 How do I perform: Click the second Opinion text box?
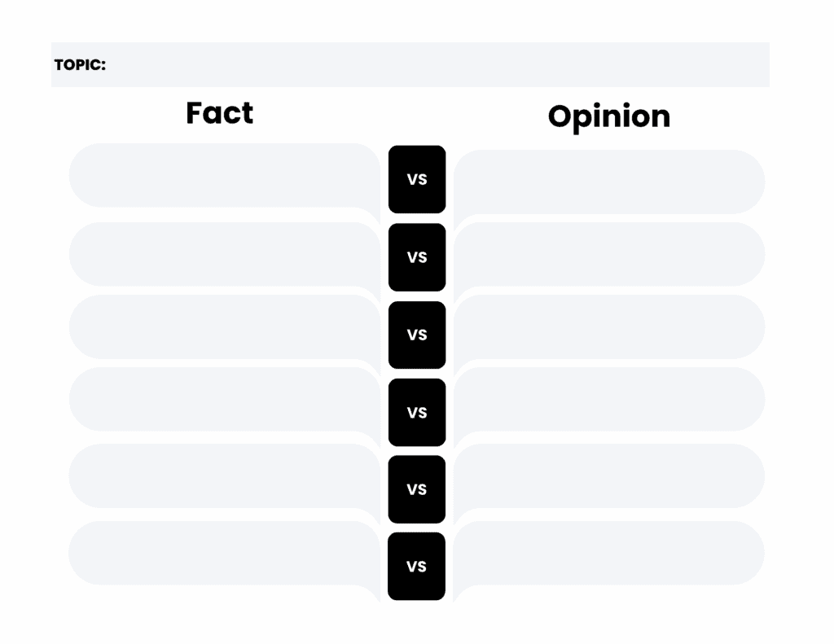coord(609,254)
